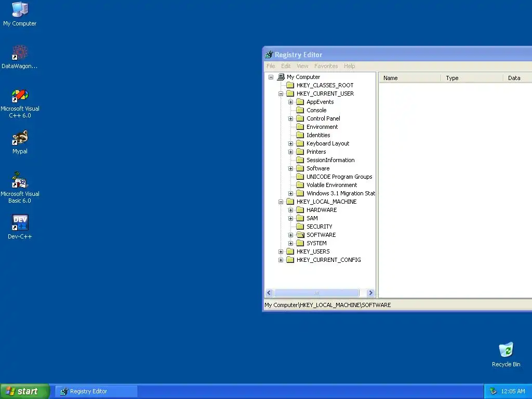Image resolution: width=532 pixels, height=399 pixels.
Task: Open the Edit menu
Action: 286,66
